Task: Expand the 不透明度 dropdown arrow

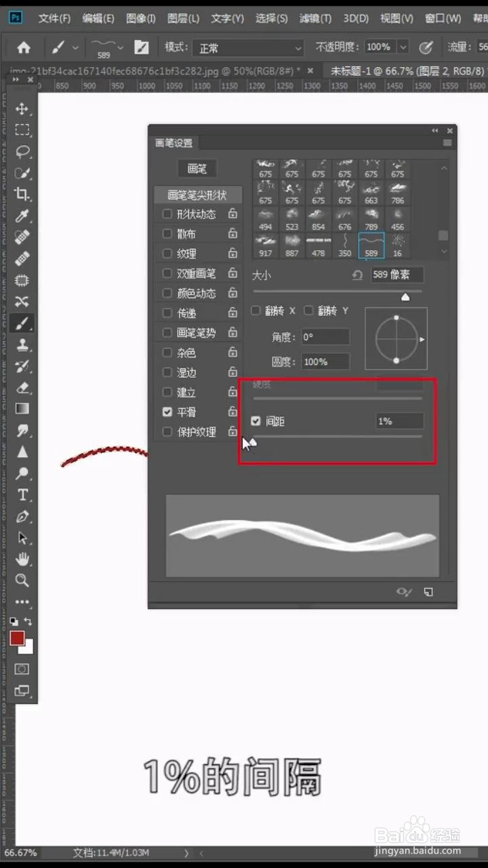Action: pos(403,47)
